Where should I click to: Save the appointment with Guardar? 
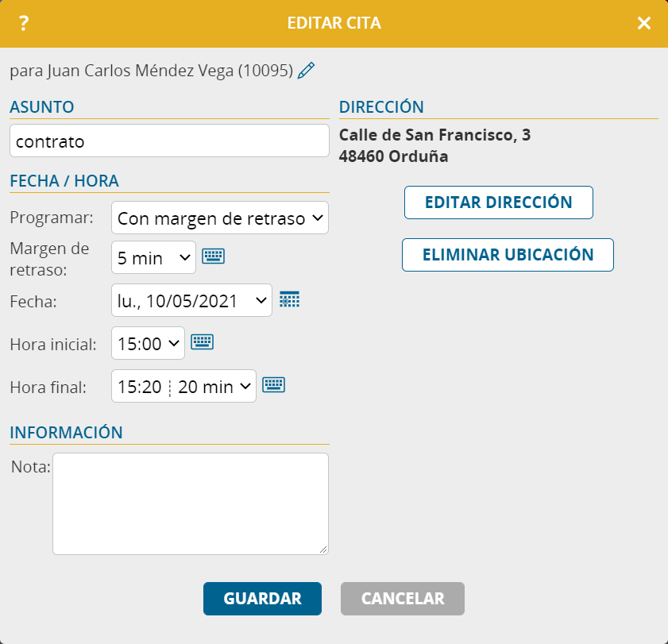pos(262,599)
